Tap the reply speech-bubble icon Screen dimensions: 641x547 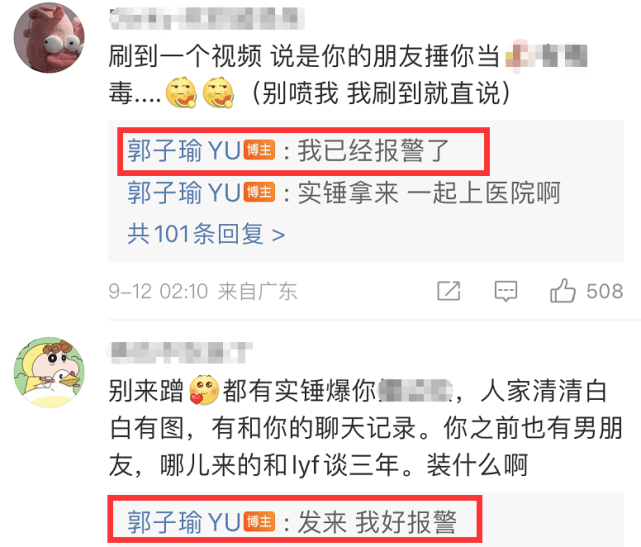(x=506, y=291)
